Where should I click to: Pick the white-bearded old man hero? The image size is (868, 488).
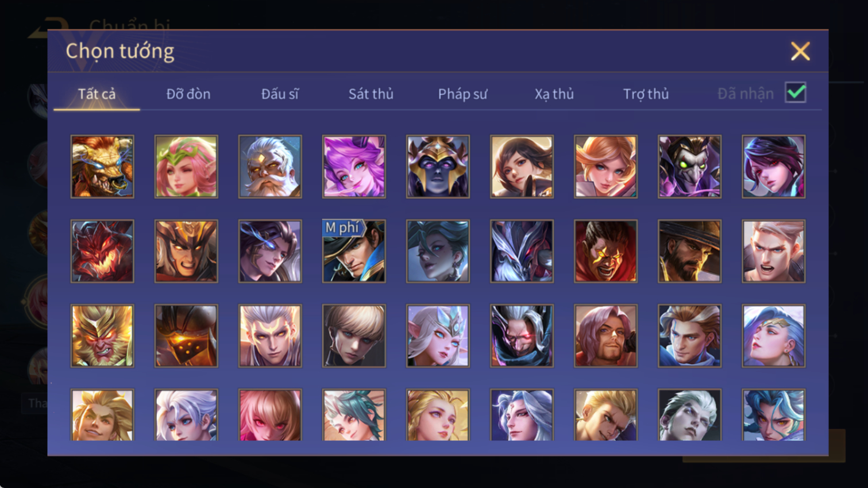click(270, 167)
